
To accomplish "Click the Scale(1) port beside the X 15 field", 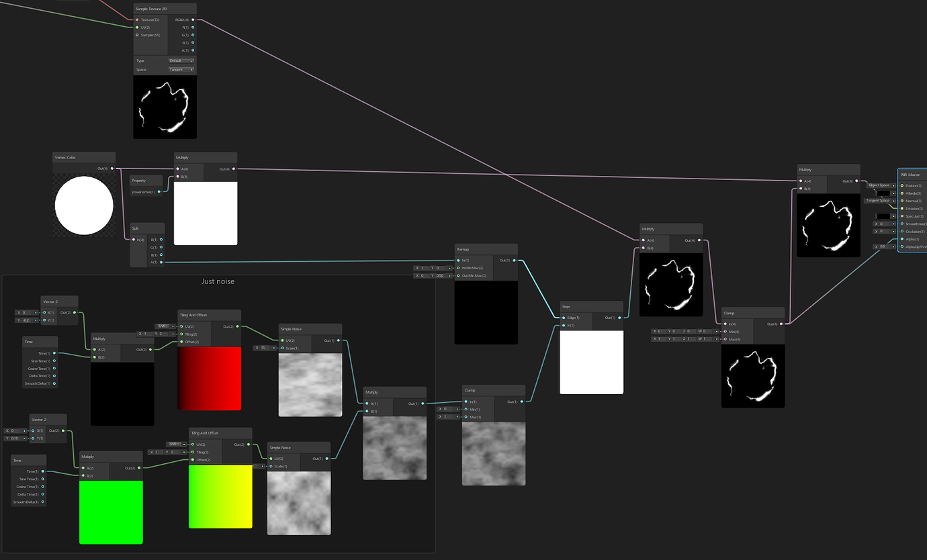I will point(282,348).
